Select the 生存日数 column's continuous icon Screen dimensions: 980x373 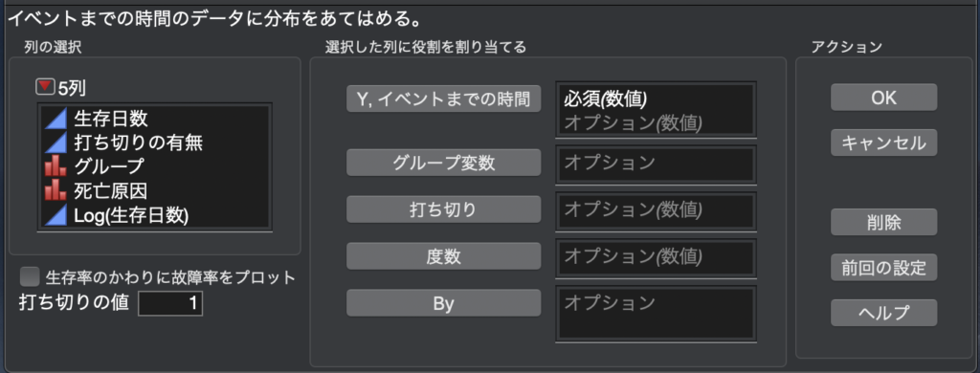[x=56, y=118]
